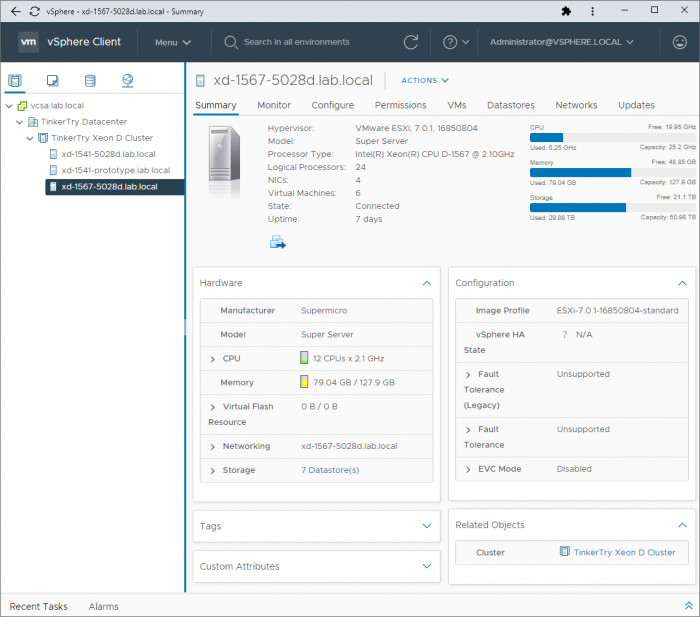Select host xd-1567-5028d.lab.local in tree
700x617 pixels.
tap(115, 187)
